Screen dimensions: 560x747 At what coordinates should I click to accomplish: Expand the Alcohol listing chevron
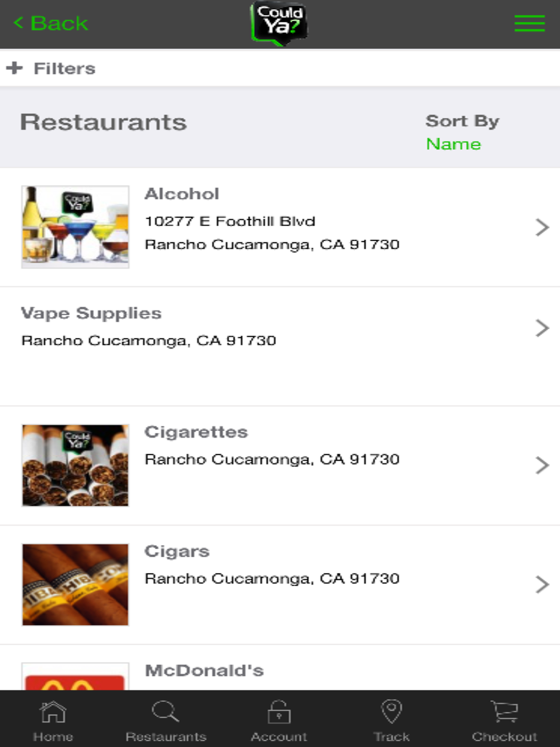(x=542, y=227)
